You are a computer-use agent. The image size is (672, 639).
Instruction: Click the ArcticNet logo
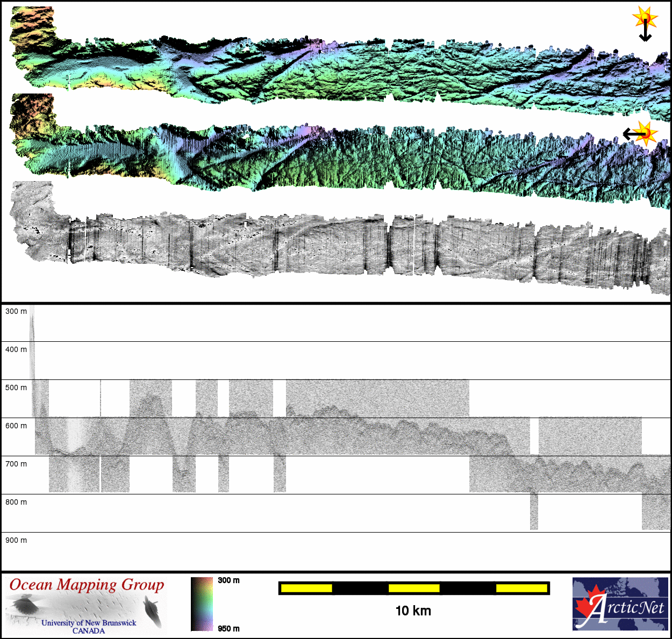click(620, 604)
